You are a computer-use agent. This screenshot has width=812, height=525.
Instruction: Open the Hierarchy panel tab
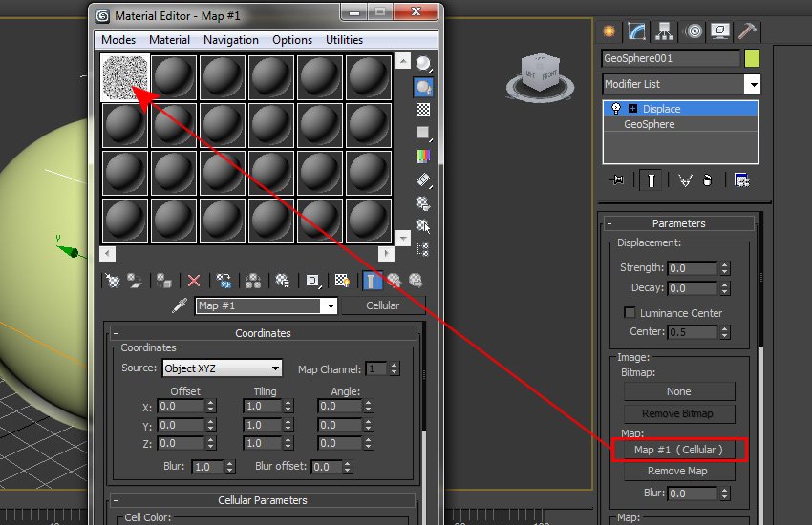tap(663, 31)
